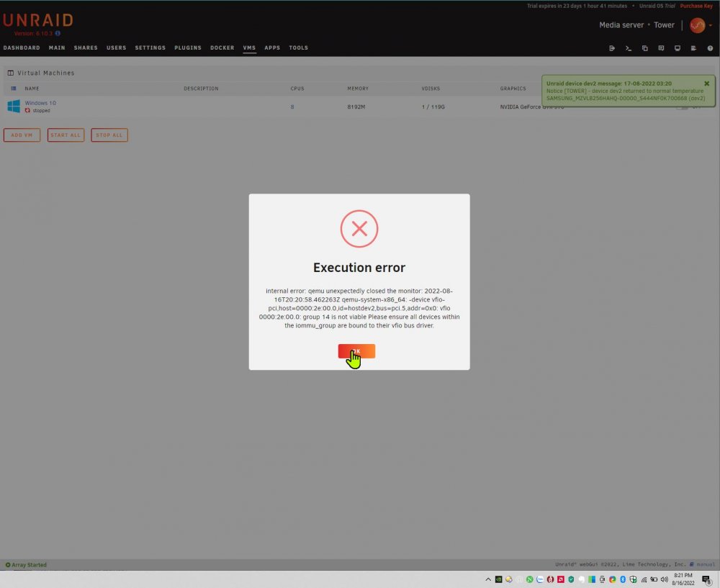The width and height of the screenshot is (720, 588).
Task: Click the START ALL button
Action: [x=66, y=135]
